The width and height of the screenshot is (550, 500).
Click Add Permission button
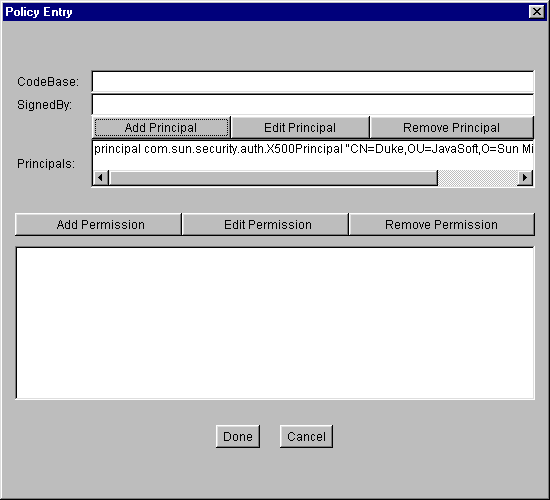click(x=98, y=224)
